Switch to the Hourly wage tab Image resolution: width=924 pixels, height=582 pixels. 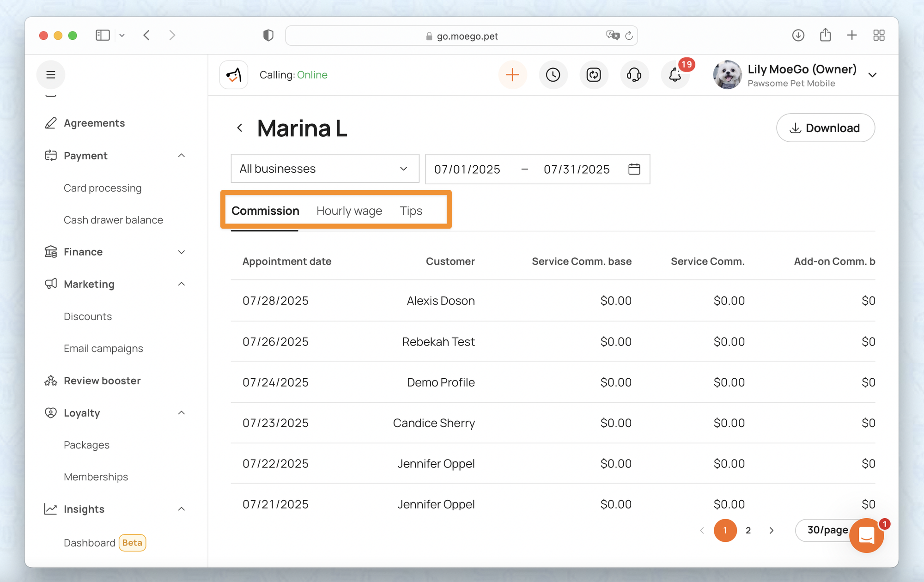349,211
